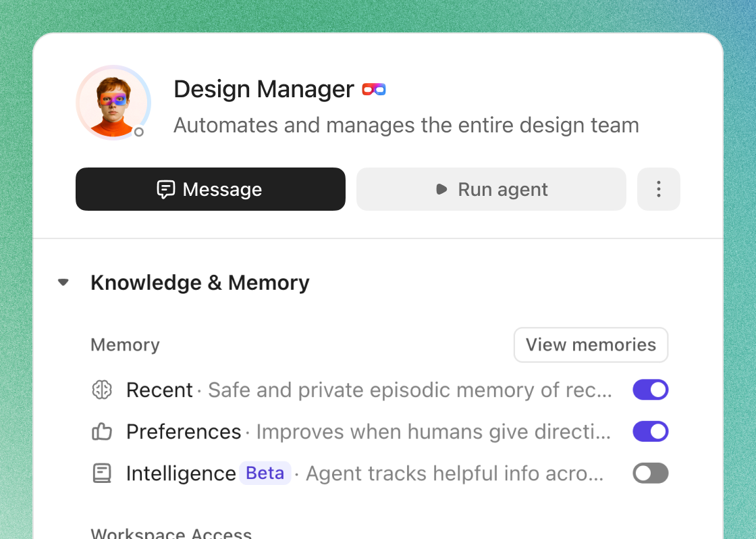The height and width of the screenshot is (539, 756).
Task: Click the Intelligence row label
Action: (180, 473)
